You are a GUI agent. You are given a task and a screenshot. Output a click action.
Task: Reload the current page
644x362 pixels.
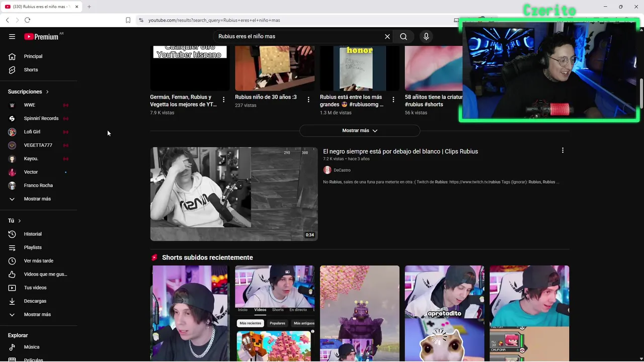[x=27, y=20]
